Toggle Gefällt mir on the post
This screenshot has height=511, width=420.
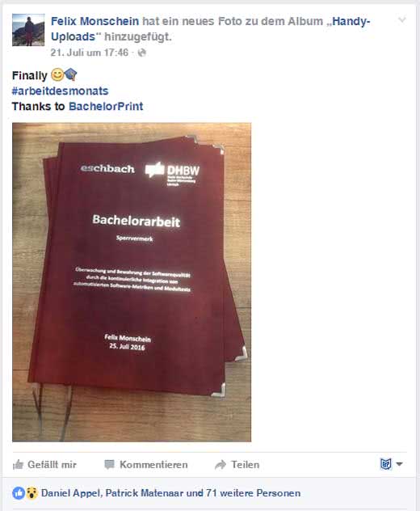click(x=44, y=464)
